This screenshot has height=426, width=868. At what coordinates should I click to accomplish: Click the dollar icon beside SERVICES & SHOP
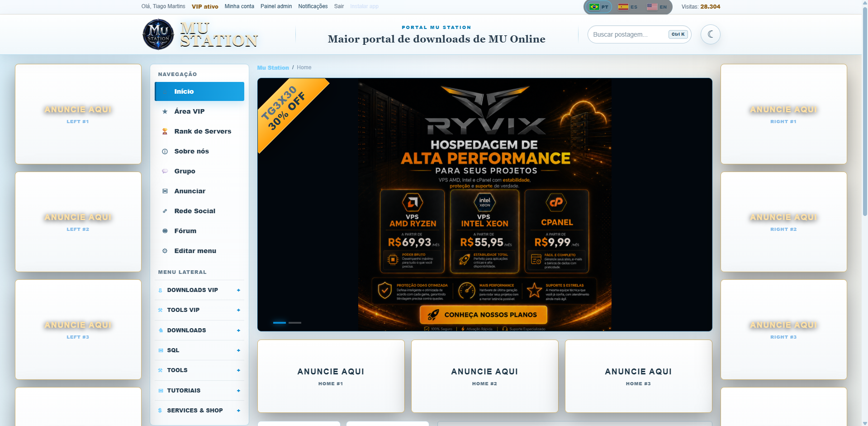(x=160, y=411)
